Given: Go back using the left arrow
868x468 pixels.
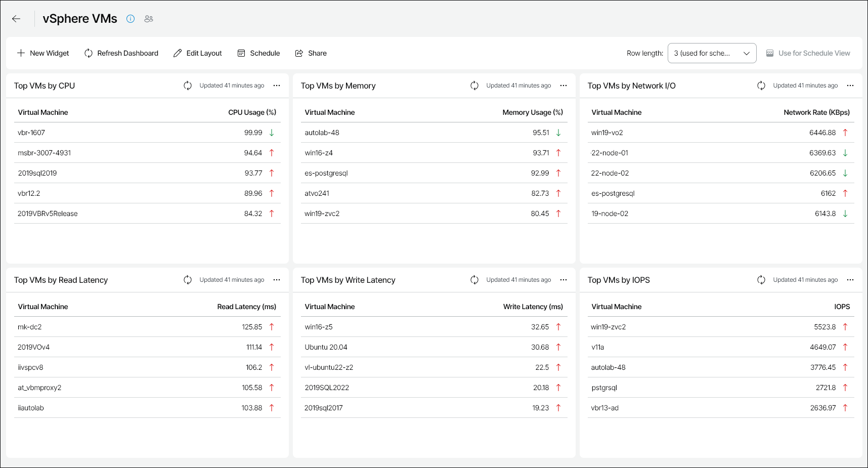Looking at the screenshot, I should 16,19.
